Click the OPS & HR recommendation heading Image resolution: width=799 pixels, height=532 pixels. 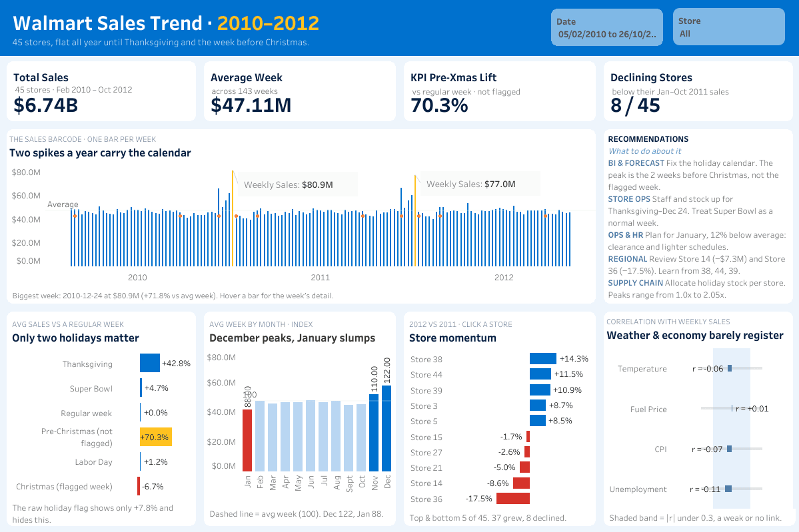[x=625, y=234]
